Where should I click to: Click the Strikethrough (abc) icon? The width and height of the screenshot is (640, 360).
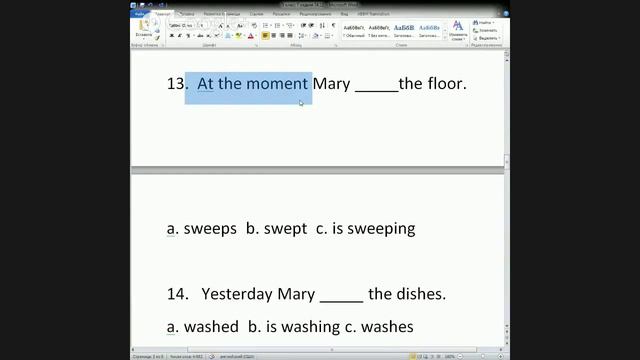pos(200,36)
